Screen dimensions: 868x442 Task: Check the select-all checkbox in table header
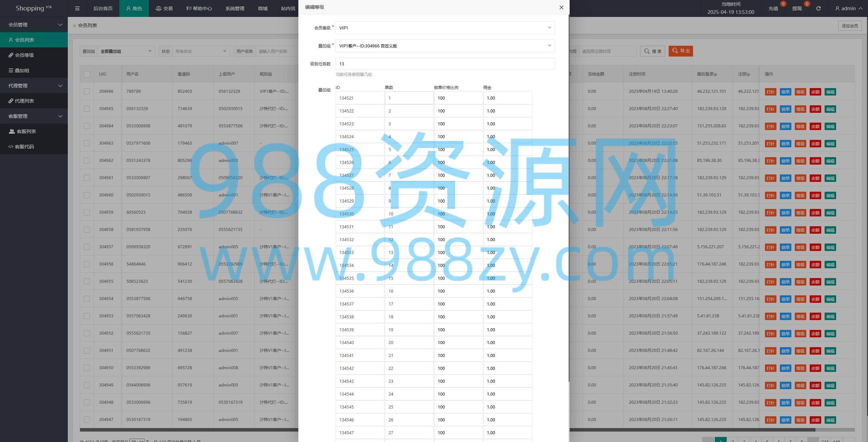[x=87, y=74]
